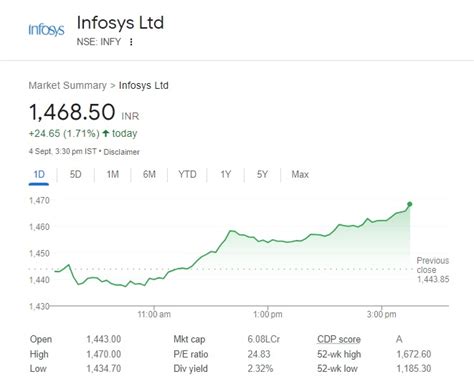The image size is (474, 384).
Task: Click the Previous close label on chart
Action: [433, 265]
